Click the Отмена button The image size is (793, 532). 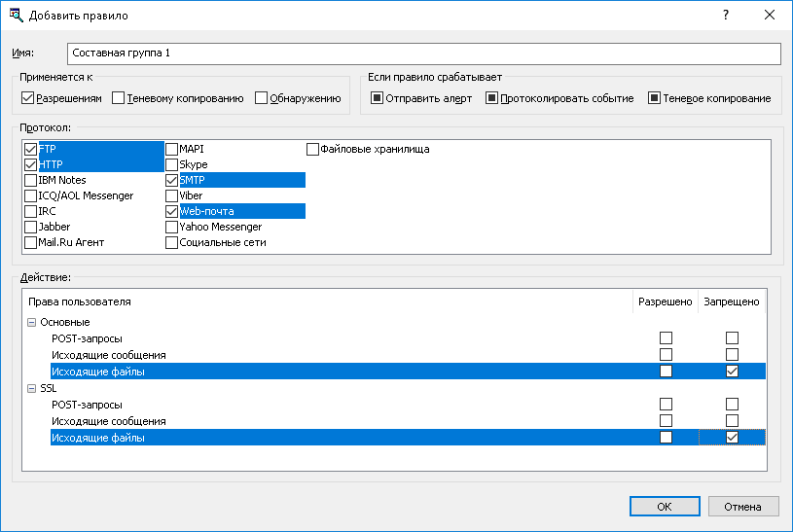point(743,507)
